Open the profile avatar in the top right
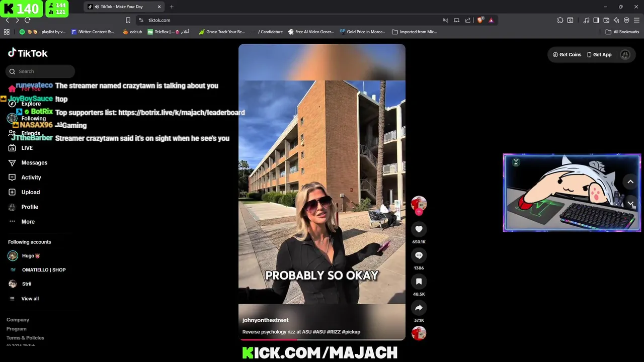This screenshot has width=644, height=362. (x=625, y=55)
